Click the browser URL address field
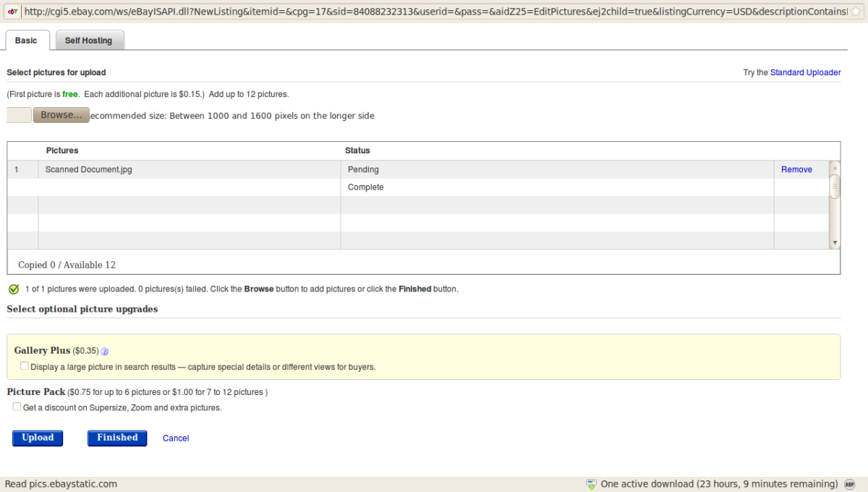The width and height of the screenshot is (868, 492). pyautogui.click(x=434, y=12)
